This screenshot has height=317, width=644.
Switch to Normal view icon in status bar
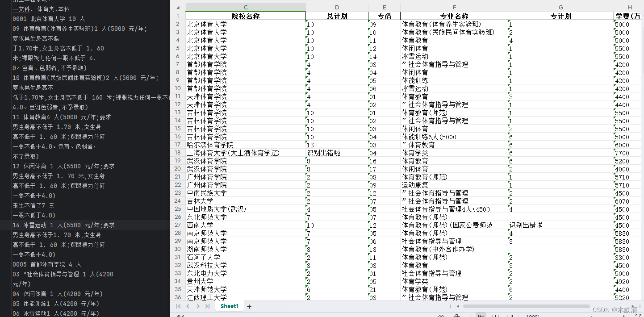click(481, 316)
